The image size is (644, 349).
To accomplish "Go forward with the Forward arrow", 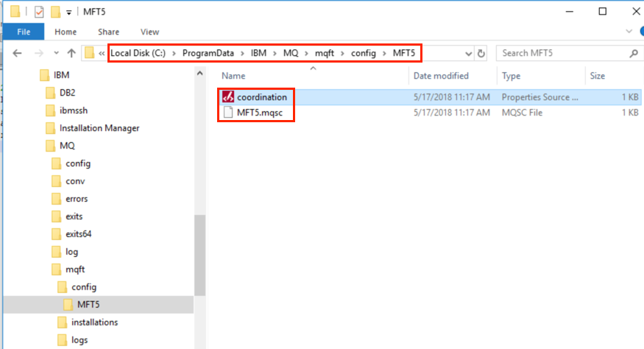I will [x=39, y=53].
